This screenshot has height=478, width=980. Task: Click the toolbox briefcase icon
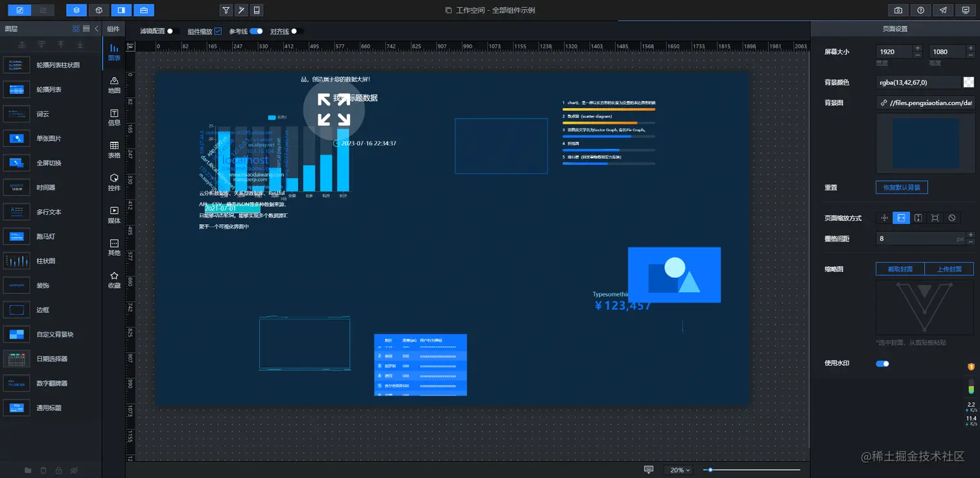(143, 10)
